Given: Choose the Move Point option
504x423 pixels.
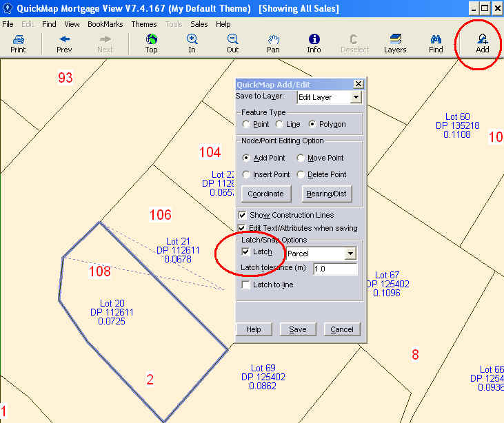Looking at the screenshot, I should [301, 158].
